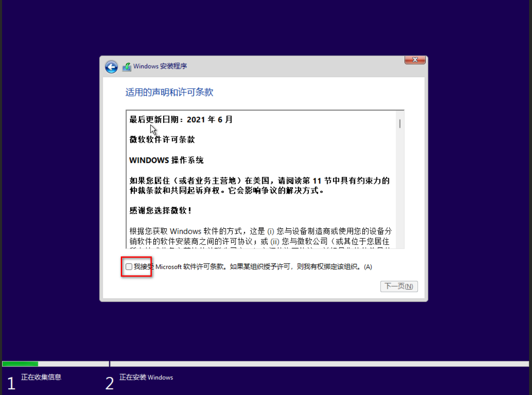
Task: Go back using the blue arrow button
Action: (x=111, y=66)
